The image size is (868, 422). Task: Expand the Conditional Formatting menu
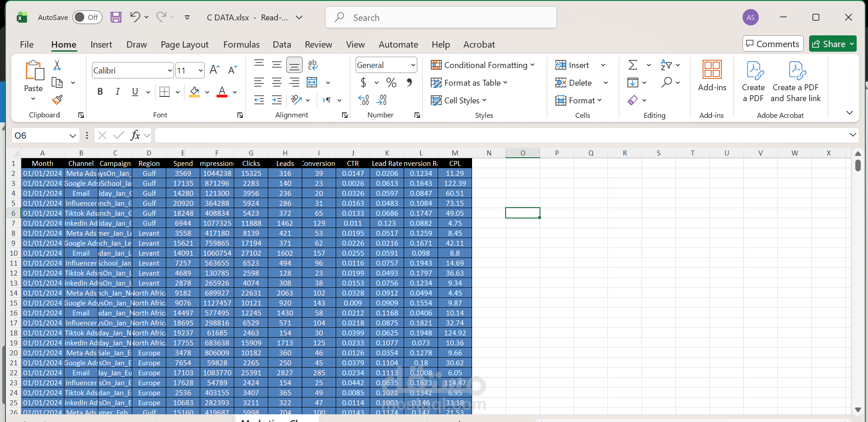[483, 65]
